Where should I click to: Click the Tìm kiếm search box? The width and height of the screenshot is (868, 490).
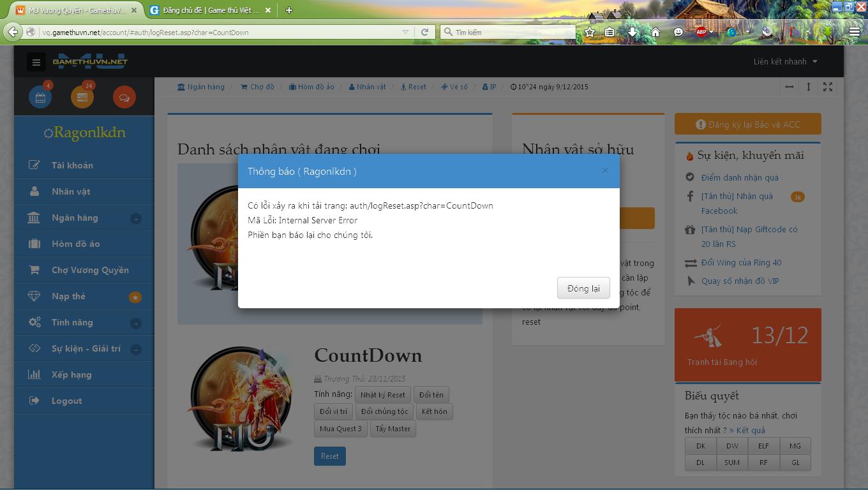tap(508, 32)
